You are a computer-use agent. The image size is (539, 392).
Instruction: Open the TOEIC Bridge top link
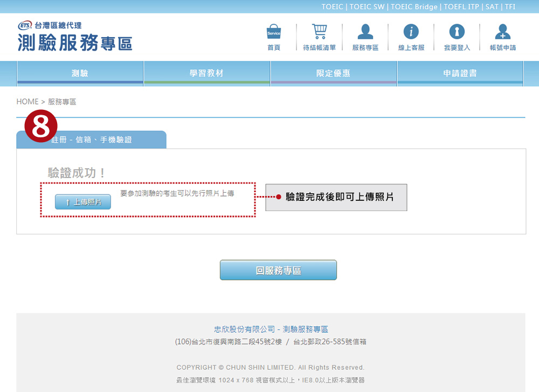[414, 6]
